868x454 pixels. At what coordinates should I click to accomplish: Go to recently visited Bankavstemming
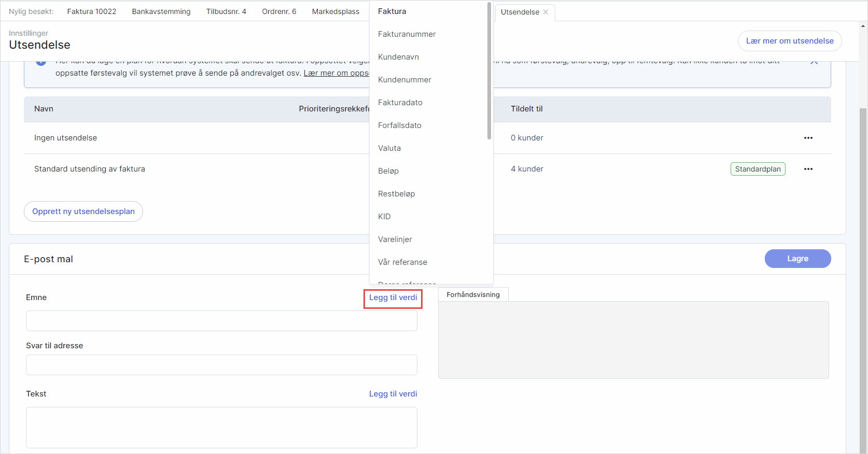click(161, 11)
